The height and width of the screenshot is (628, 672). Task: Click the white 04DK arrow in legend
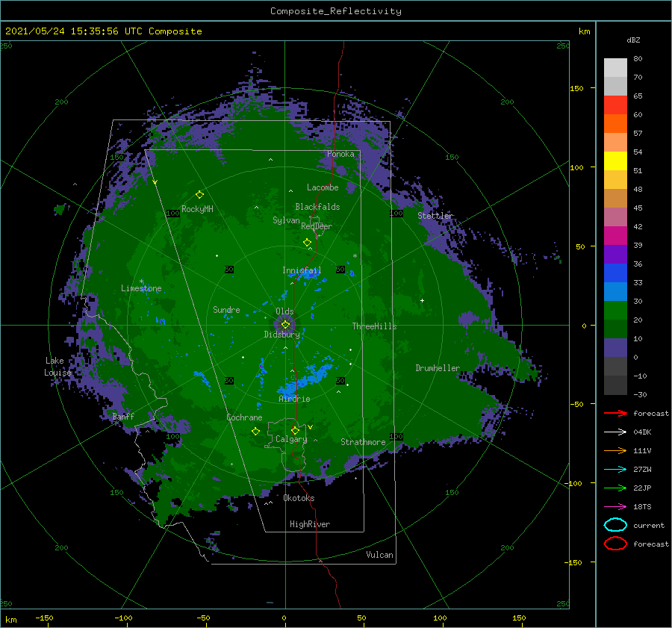coord(615,432)
